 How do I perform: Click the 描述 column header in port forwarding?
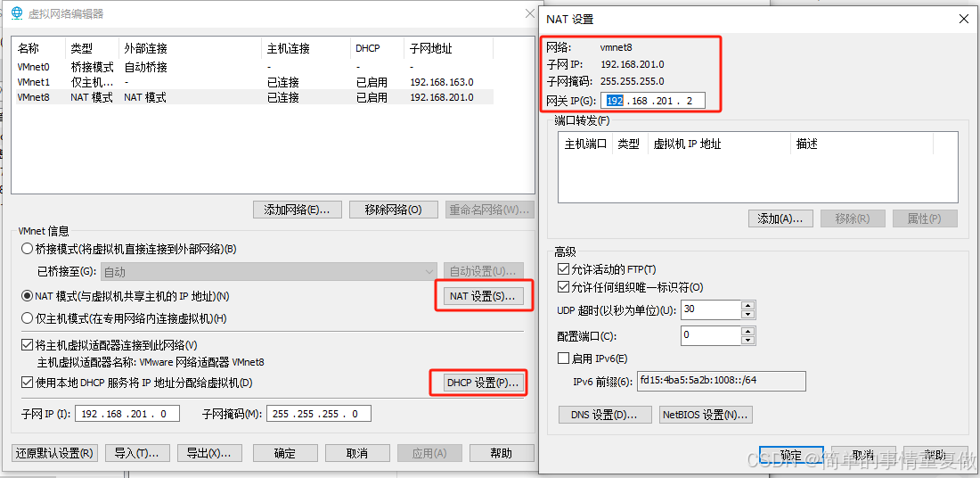click(862, 144)
